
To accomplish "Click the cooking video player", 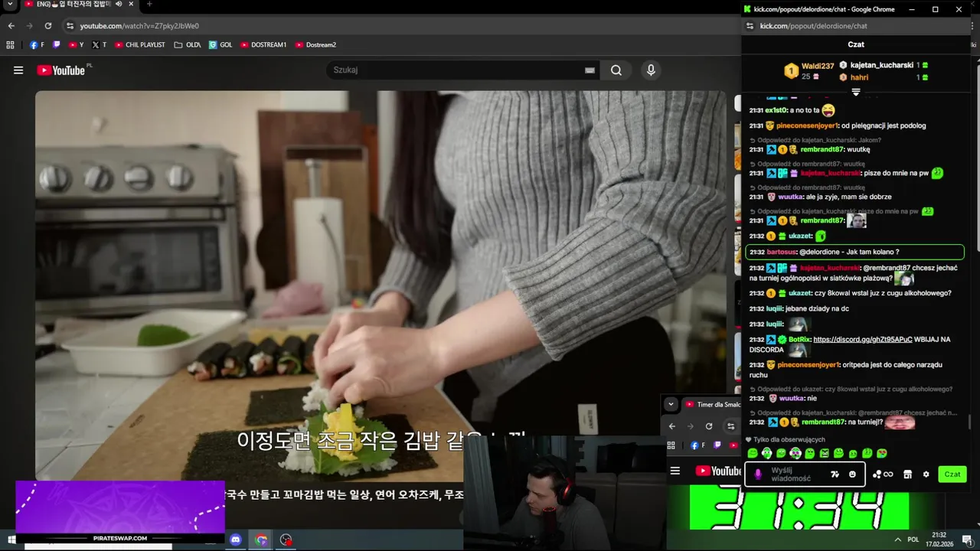I will [x=381, y=285].
